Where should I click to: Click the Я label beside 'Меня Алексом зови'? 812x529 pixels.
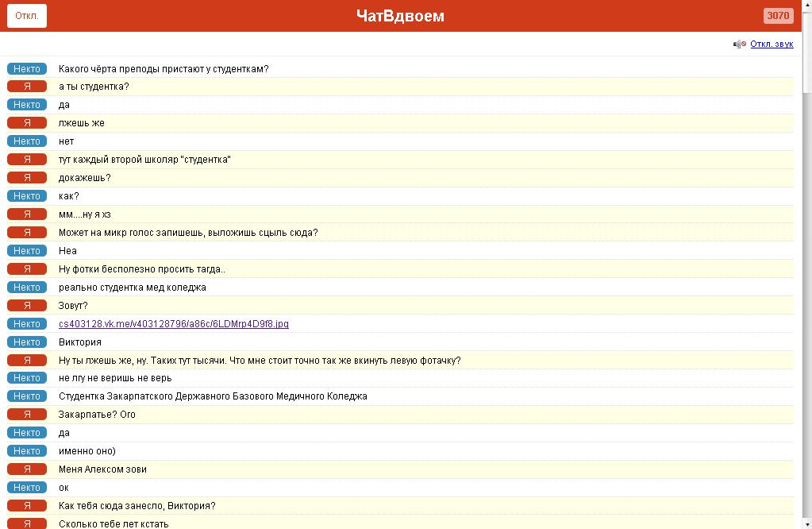coord(27,469)
